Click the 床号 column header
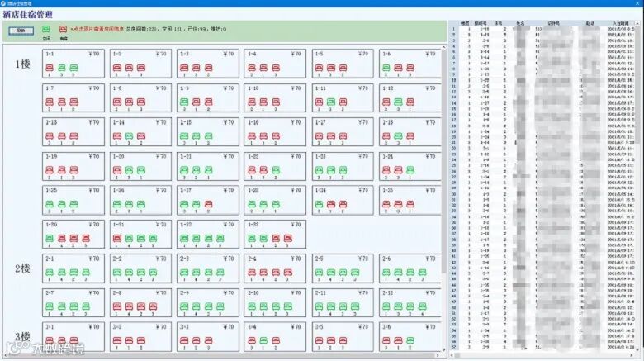Screen dimensions: 644x361 pyautogui.click(x=498, y=23)
